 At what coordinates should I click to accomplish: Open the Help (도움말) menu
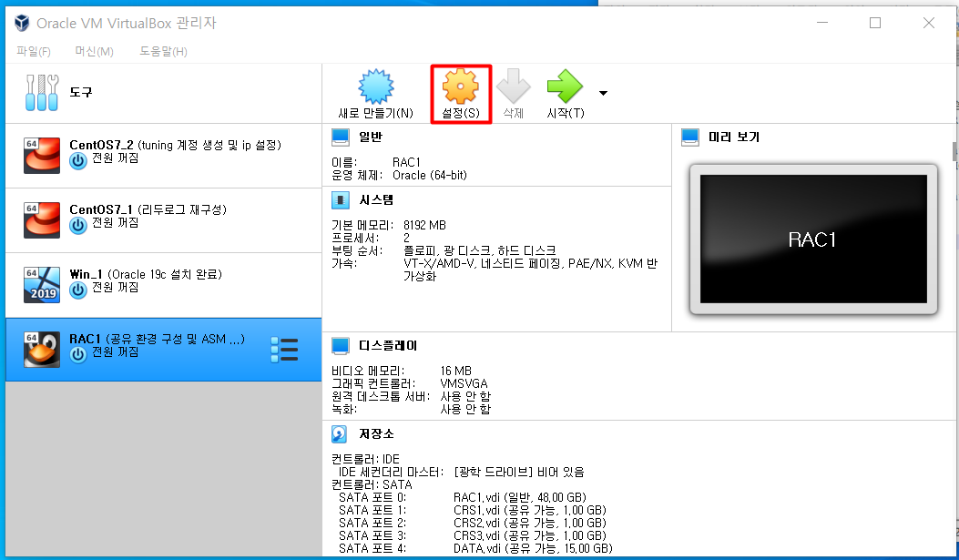(x=163, y=51)
